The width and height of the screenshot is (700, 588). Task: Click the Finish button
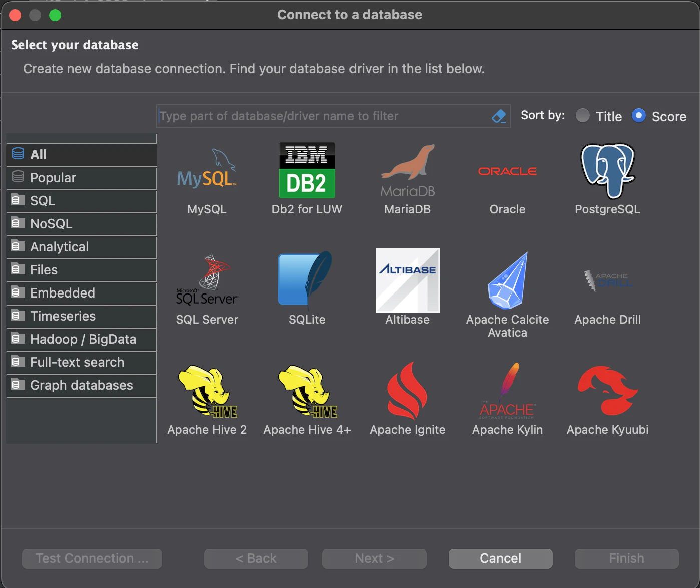pyautogui.click(x=627, y=558)
